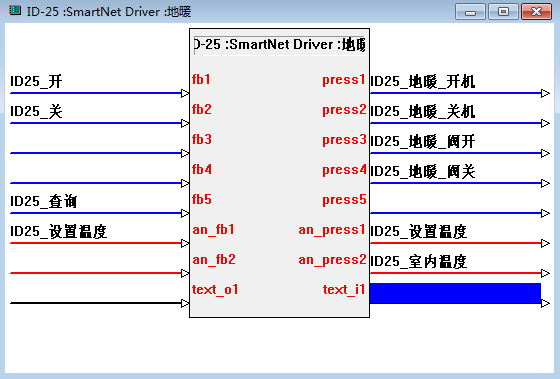The image size is (560, 379).
Task: Select the symbol title field inside block
Action: [x=279, y=45]
